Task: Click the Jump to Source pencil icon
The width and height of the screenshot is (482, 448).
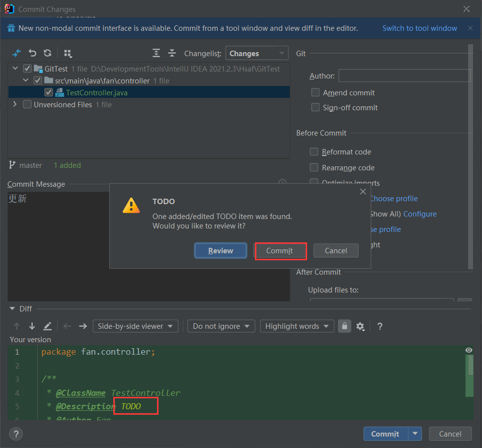Action: click(47, 326)
